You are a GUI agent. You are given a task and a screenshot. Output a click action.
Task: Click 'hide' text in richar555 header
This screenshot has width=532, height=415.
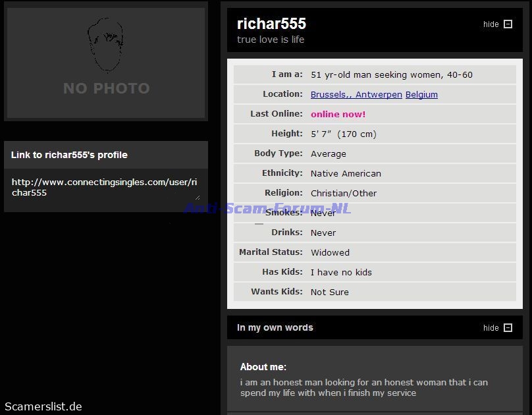click(x=491, y=24)
